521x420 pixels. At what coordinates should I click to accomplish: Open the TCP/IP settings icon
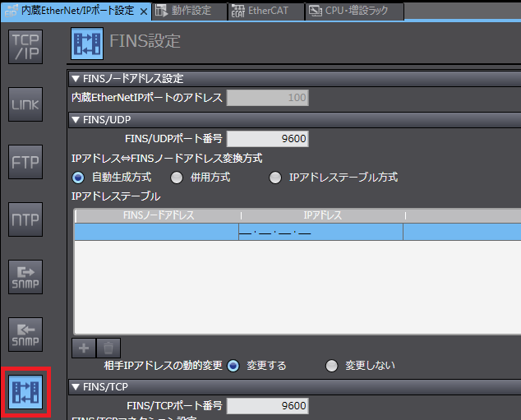click(x=25, y=48)
